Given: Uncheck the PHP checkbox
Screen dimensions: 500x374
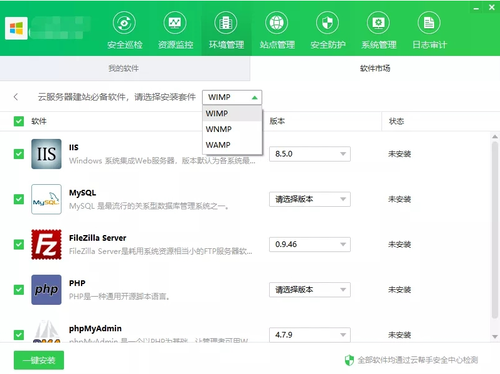Looking at the screenshot, I should click(19, 290).
